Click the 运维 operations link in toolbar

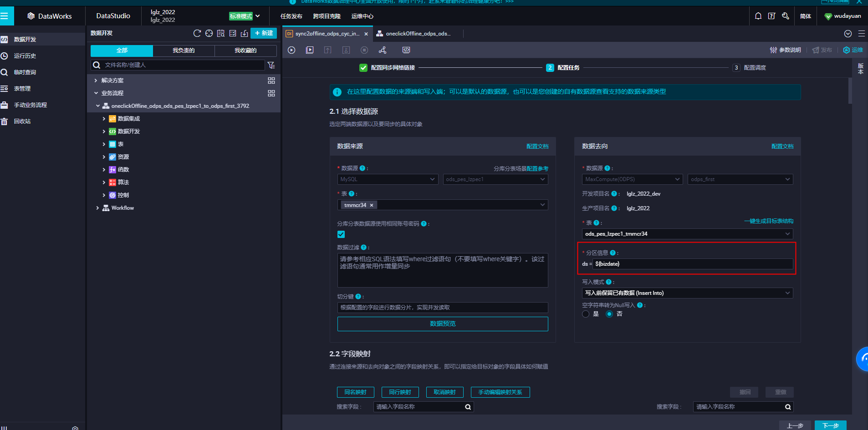(853, 50)
